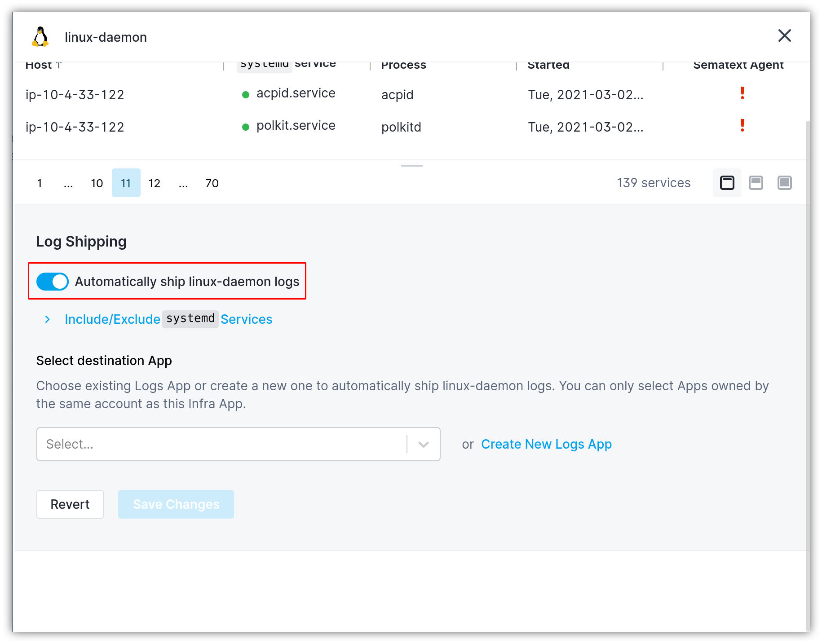Click the Save Changes button
The image size is (822, 644).
click(x=176, y=504)
